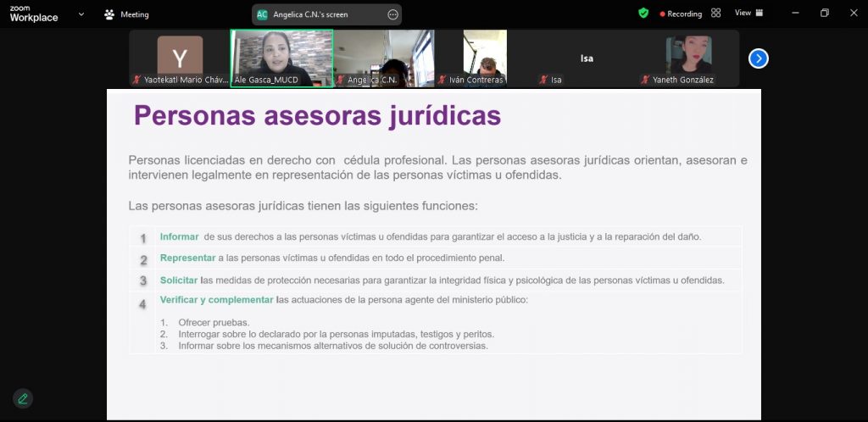
Task: Open the View layout menu
Action: tap(748, 14)
